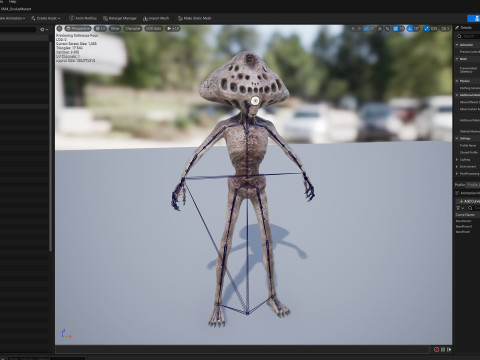Click Make Static Mesh button
This screenshot has width=480, height=360.
[194, 18]
